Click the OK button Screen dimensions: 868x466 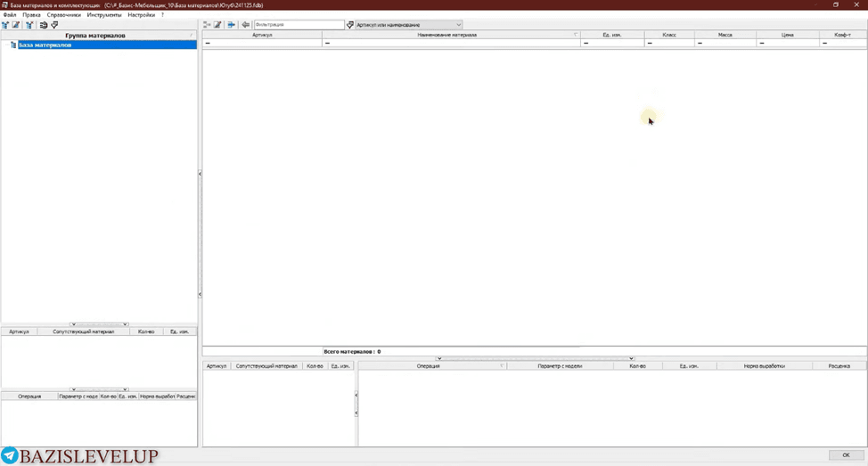[846, 455]
